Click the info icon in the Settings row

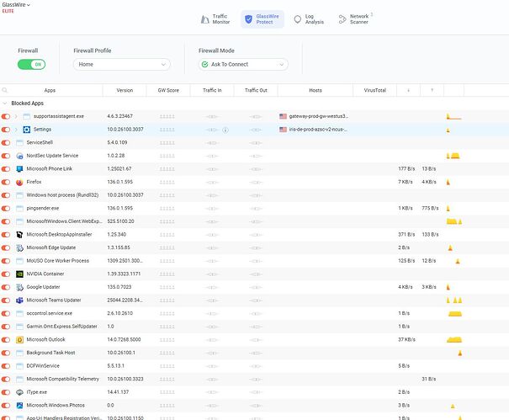[x=225, y=130]
